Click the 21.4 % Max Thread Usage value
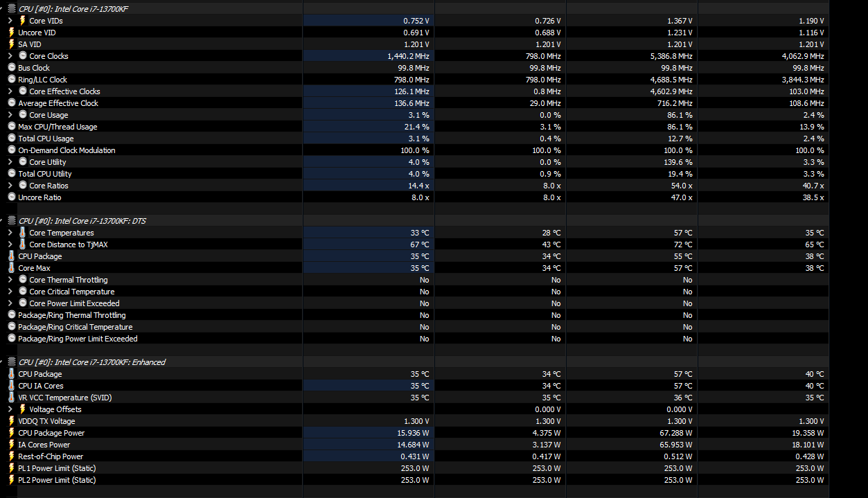The height and width of the screenshot is (498, 868). point(418,127)
